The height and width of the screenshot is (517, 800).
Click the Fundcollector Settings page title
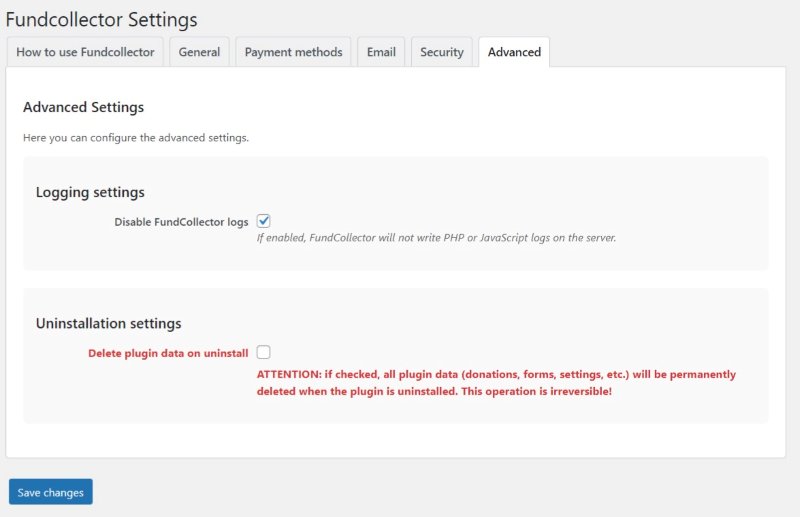(102, 20)
